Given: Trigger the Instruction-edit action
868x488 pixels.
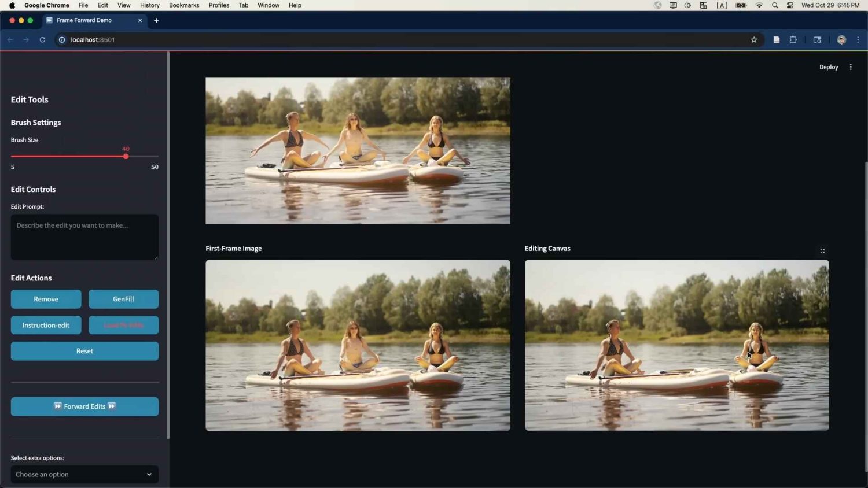Looking at the screenshot, I should pos(46,325).
